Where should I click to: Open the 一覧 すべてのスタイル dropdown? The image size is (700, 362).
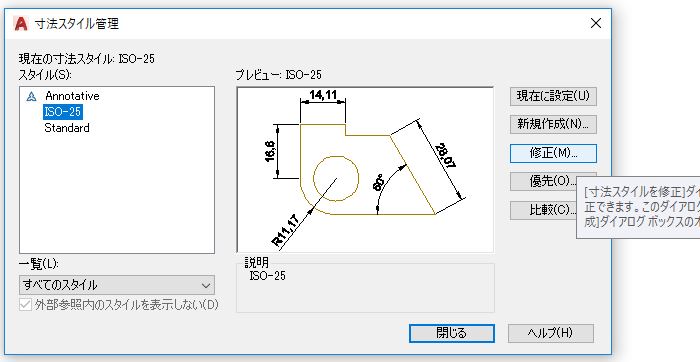click(117, 285)
